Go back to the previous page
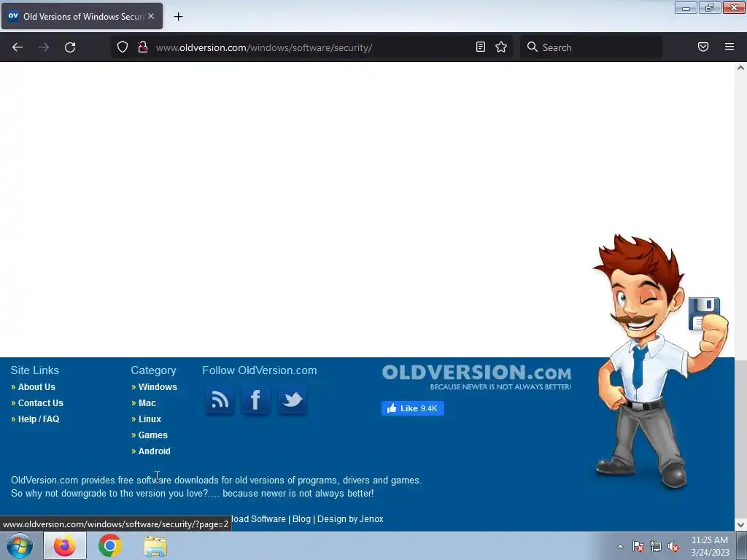747x560 pixels. (x=18, y=47)
